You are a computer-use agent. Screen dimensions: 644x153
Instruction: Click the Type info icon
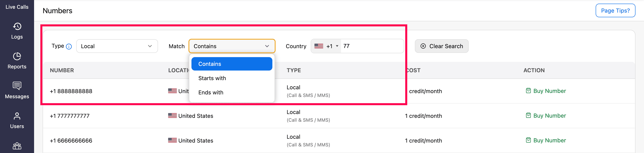pos(69,46)
